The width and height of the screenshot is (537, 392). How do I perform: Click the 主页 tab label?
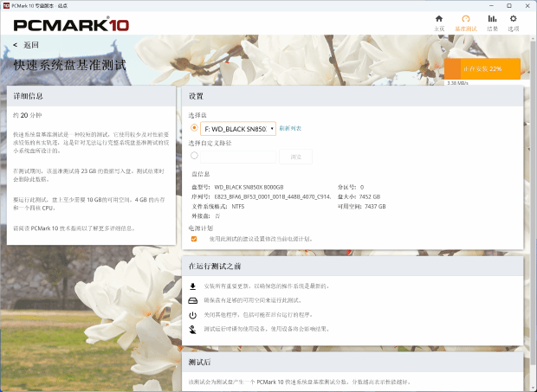click(x=439, y=29)
